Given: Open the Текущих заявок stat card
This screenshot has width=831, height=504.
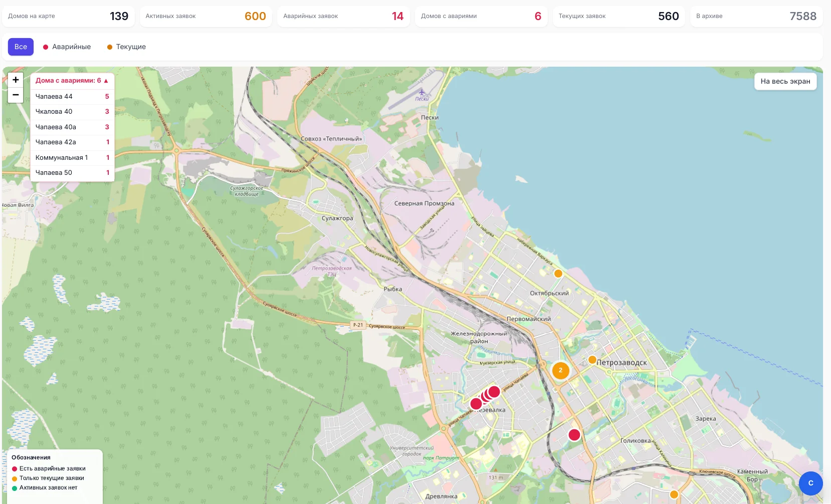Looking at the screenshot, I should click(619, 16).
